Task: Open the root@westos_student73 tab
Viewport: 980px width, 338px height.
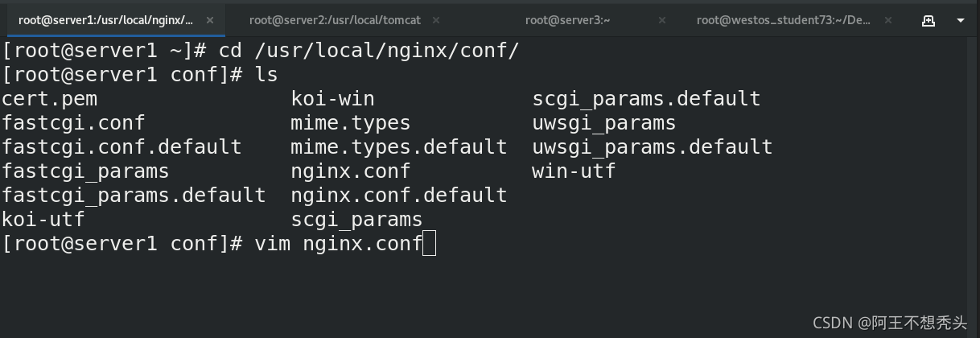Action: 784,20
